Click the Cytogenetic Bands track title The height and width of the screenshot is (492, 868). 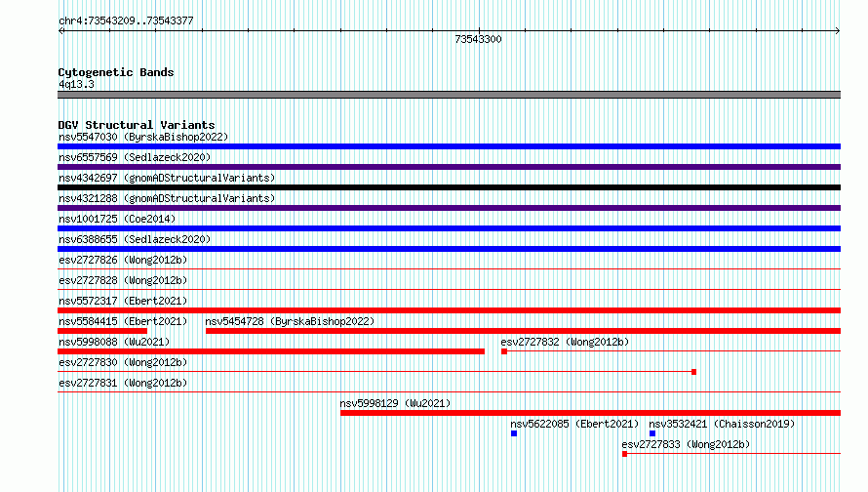tap(116, 72)
